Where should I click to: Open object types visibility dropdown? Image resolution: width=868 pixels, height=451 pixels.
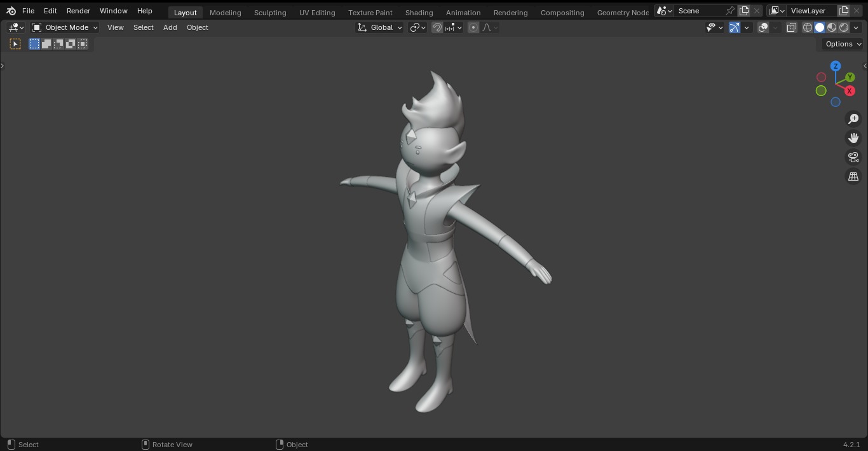click(715, 27)
